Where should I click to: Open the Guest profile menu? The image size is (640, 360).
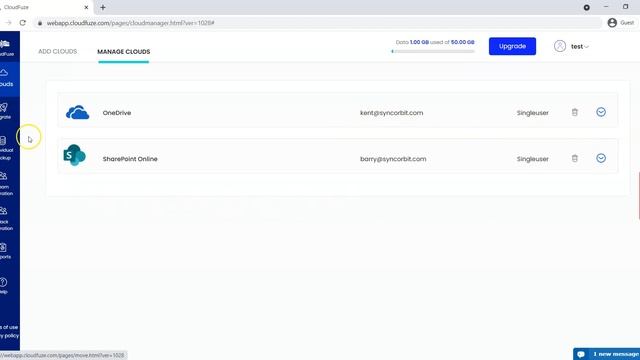coord(621,23)
